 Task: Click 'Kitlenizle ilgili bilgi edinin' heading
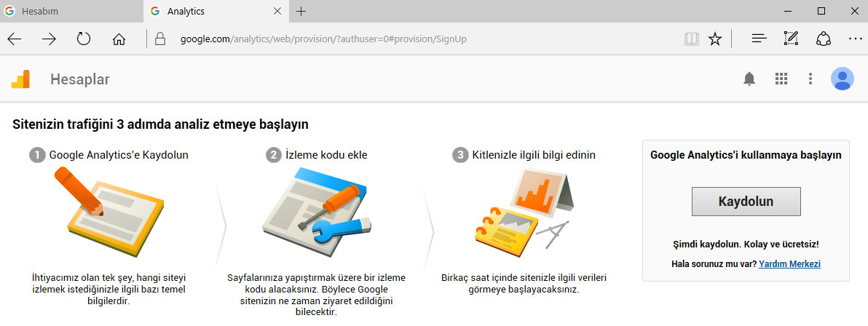[x=534, y=155]
